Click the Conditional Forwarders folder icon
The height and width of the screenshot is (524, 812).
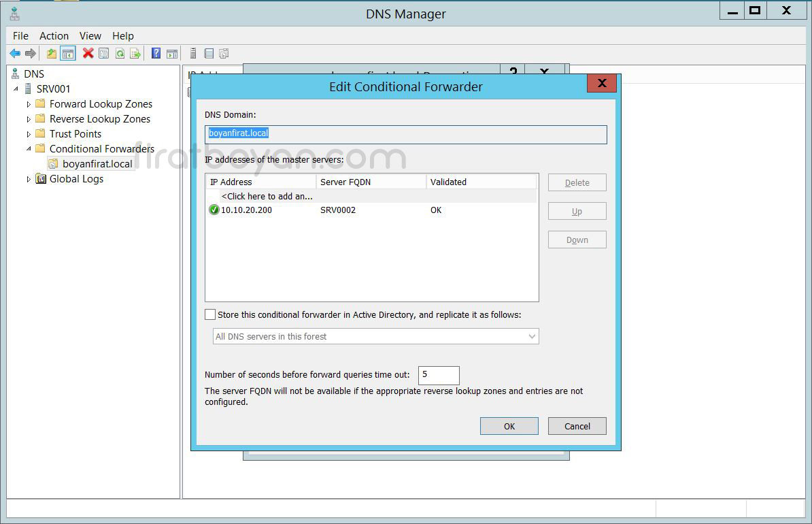coord(40,149)
